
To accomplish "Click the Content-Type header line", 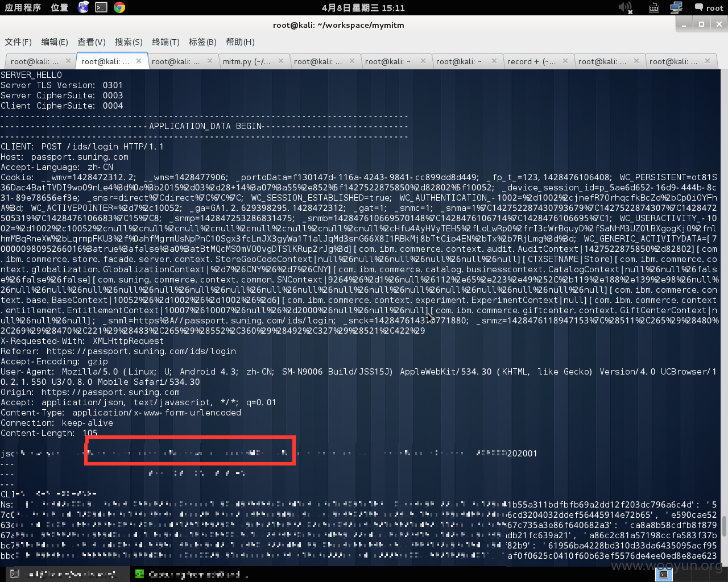I will pyautogui.click(x=121, y=413).
